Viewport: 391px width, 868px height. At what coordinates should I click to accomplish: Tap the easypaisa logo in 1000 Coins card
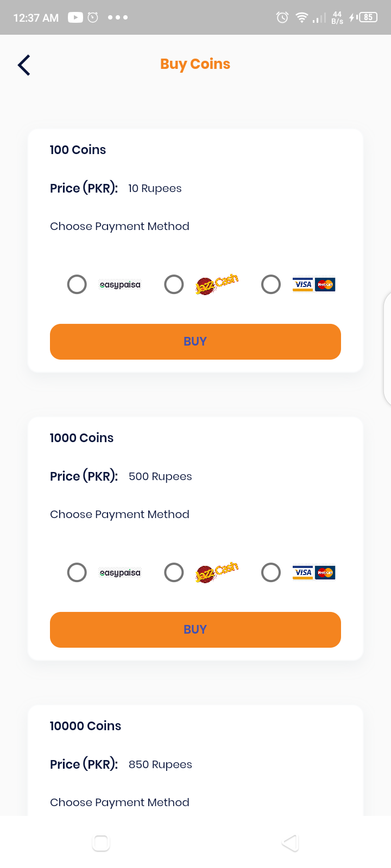click(x=120, y=573)
